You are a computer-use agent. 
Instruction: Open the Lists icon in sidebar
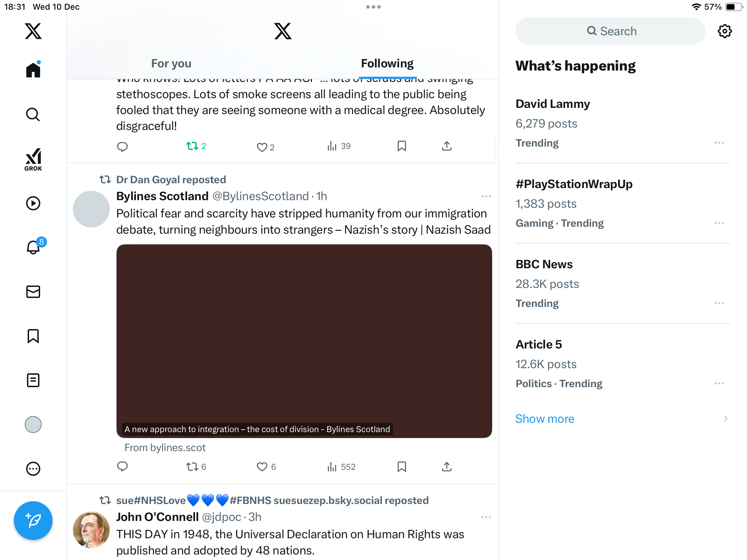33,380
